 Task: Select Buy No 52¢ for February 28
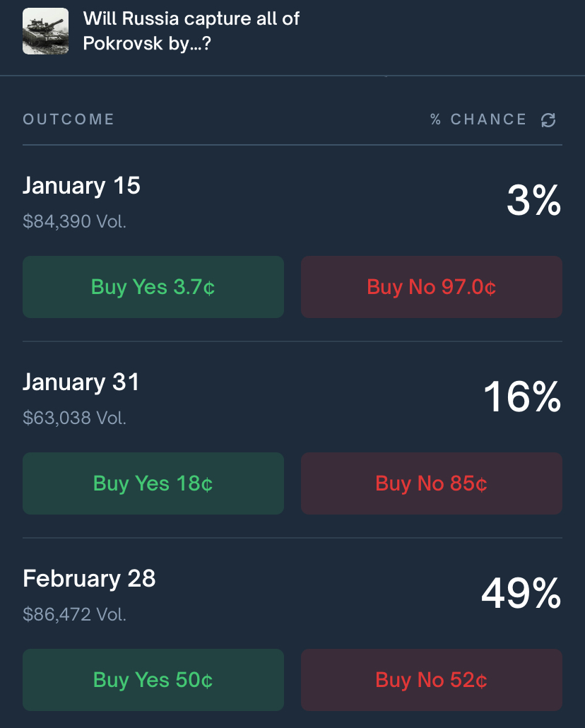(x=432, y=680)
